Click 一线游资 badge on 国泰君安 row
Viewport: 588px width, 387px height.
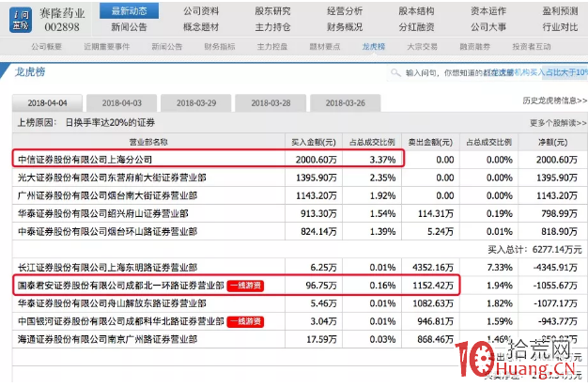[245, 286]
